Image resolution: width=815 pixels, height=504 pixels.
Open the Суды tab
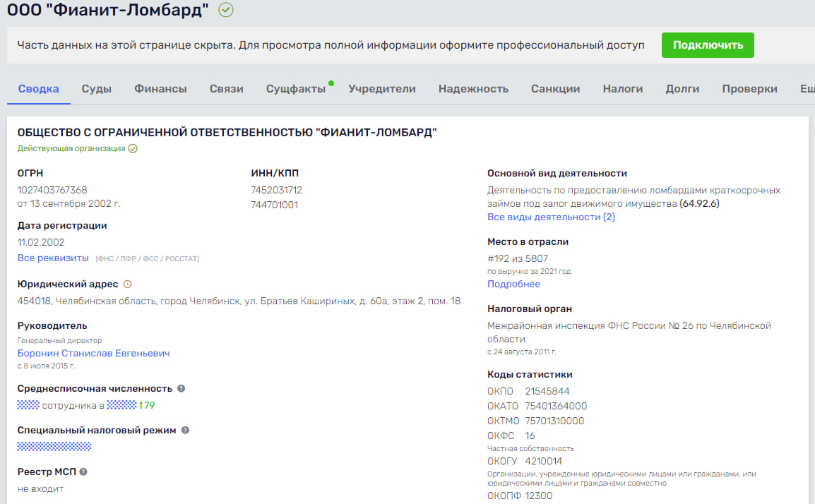[x=97, y=89]
